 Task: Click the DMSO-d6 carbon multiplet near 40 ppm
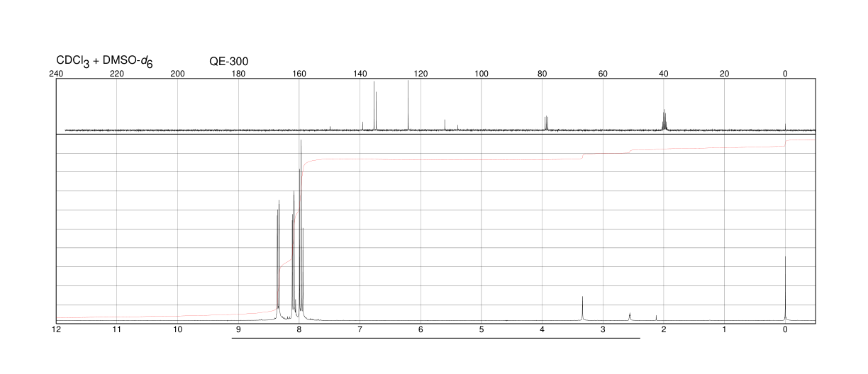click(664, 120)
